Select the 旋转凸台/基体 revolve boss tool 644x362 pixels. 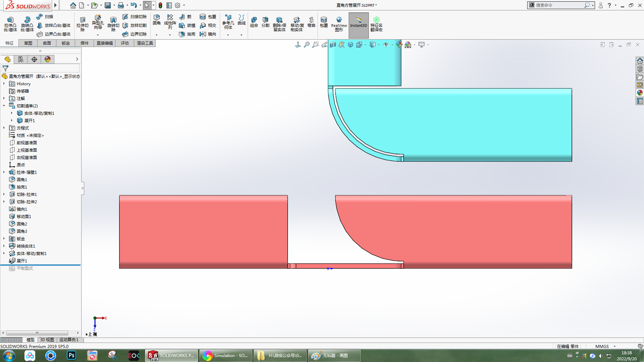(x=27, y=24)
